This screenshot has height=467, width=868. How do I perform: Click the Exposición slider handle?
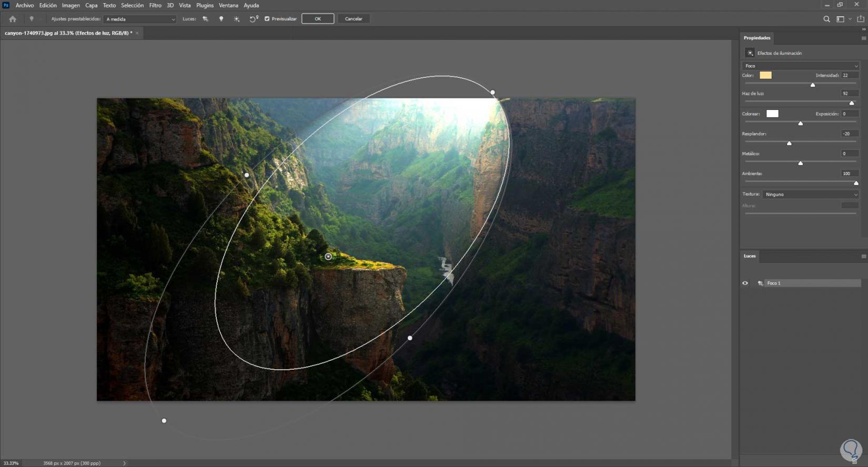[x=801, y=123]
